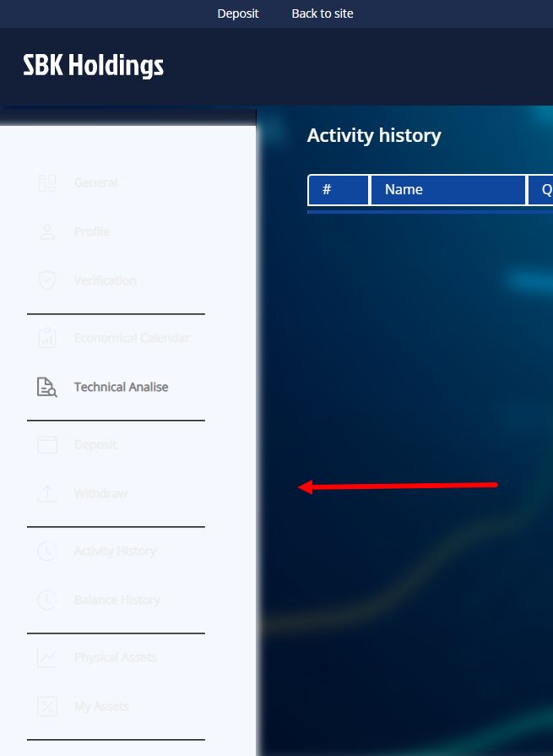The image size is (553, 756).
Task: Click the SBK Holdings logo
Action: point(94,66)
